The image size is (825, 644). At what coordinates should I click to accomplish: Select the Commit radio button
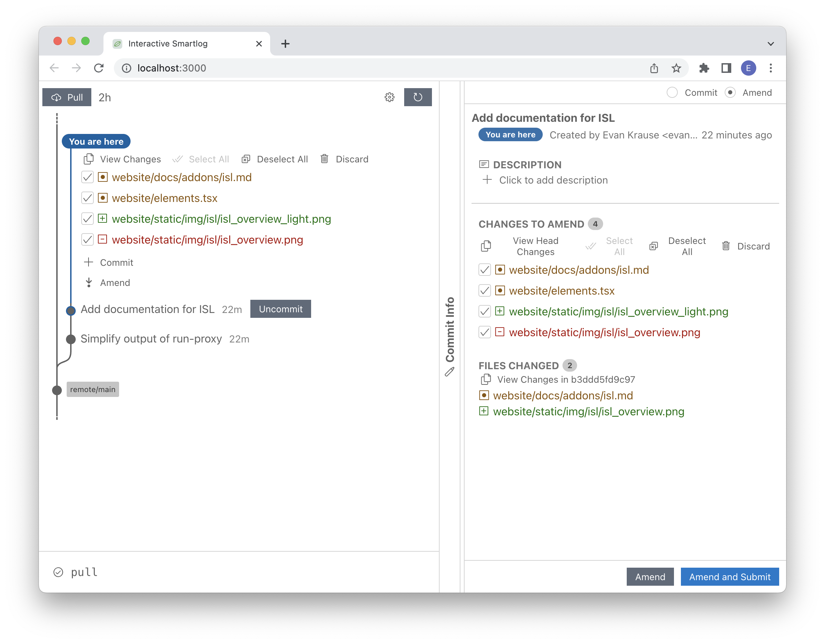tap(672, 93)
